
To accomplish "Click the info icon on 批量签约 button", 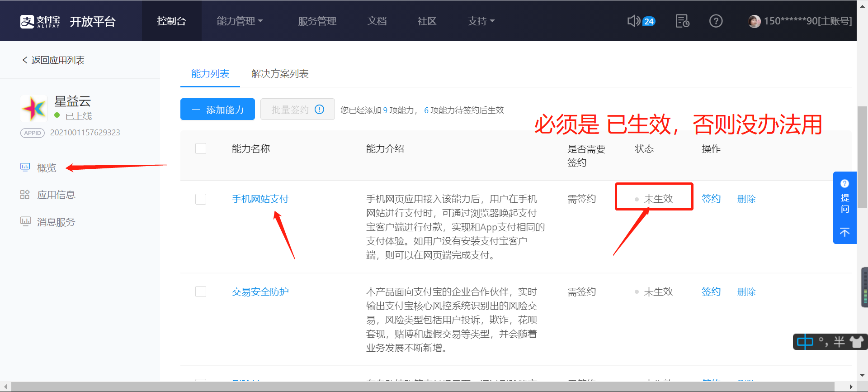I will click(x=319, y=110).
